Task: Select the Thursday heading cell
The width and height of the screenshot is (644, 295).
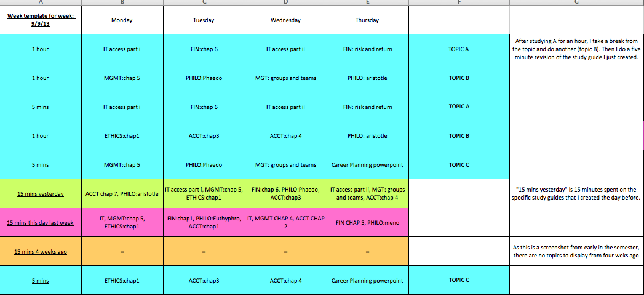Action: (x=367, y=20)
